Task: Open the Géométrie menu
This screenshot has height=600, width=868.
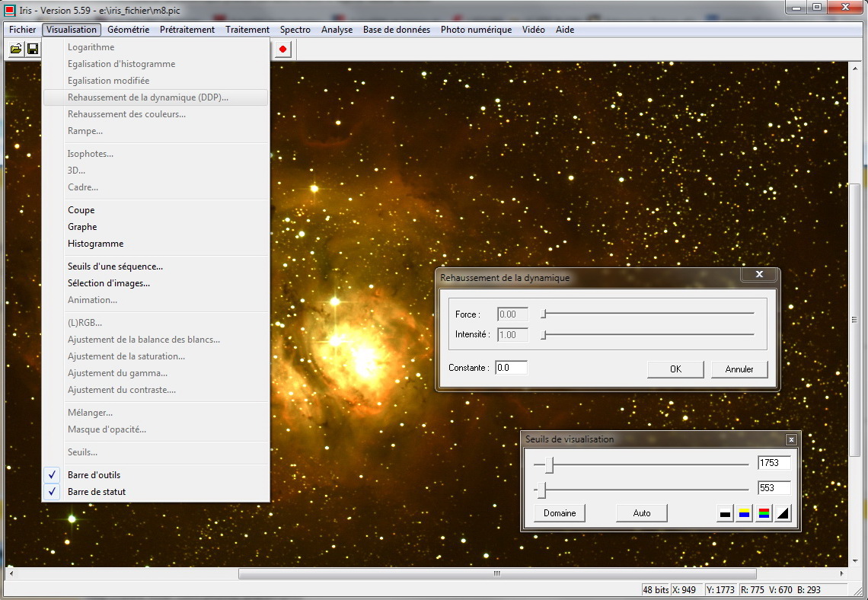Action: 129,30
